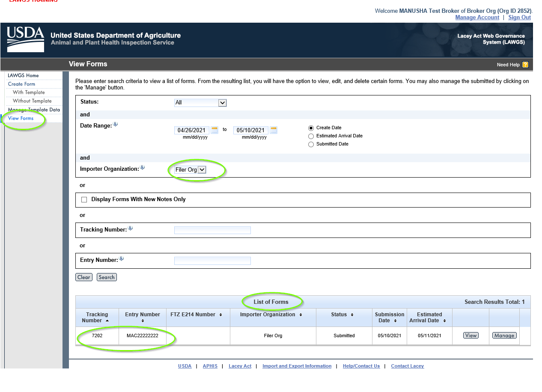542x392 pixels.
Task: Click the Need Help question mark icon
Action: tap(525, 65)
